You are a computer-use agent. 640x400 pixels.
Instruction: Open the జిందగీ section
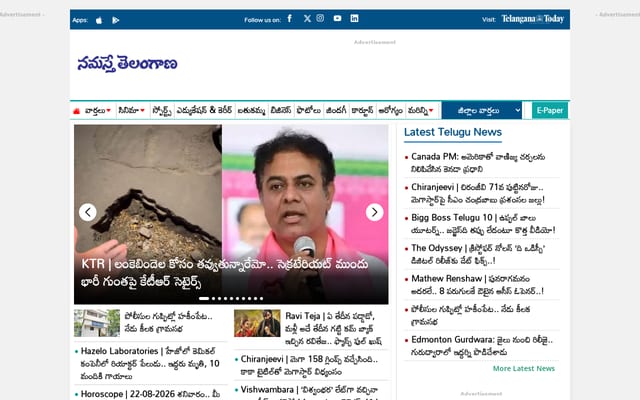point(336,110)
